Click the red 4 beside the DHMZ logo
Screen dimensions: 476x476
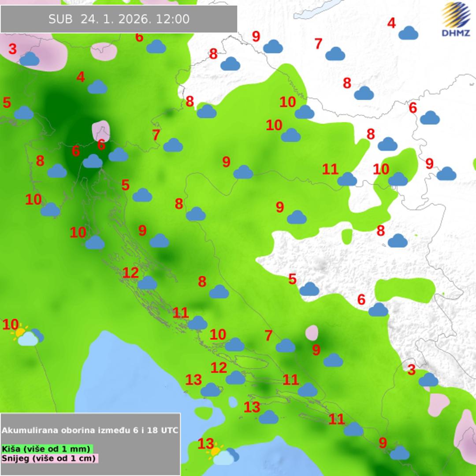tap(391, 23)
